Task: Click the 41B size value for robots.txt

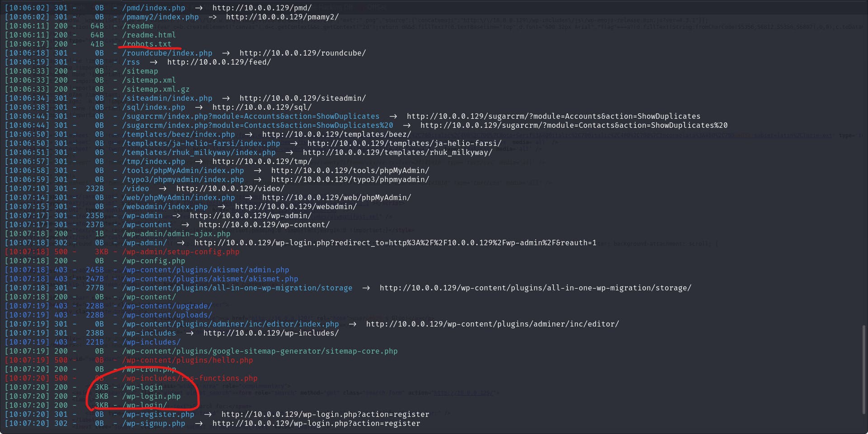Action: coord(97,44)
